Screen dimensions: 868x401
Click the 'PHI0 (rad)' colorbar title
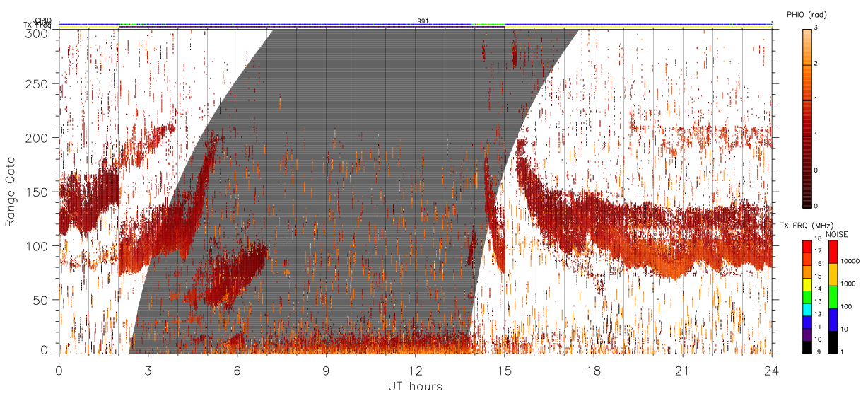tap(807, 14)
